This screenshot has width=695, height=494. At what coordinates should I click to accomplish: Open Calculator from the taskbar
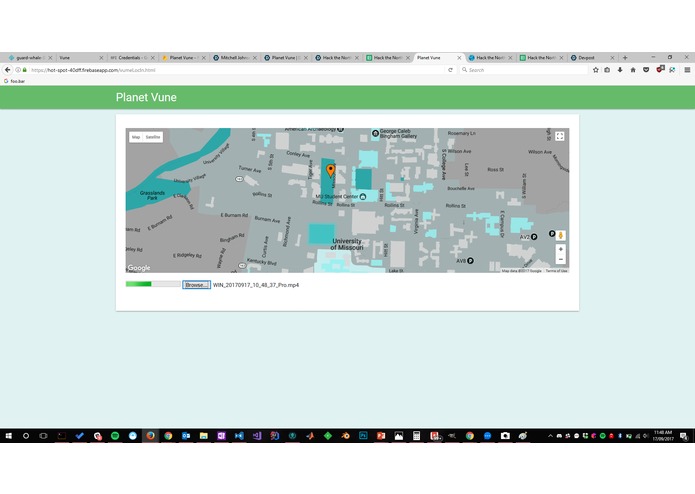pos(416,436)
